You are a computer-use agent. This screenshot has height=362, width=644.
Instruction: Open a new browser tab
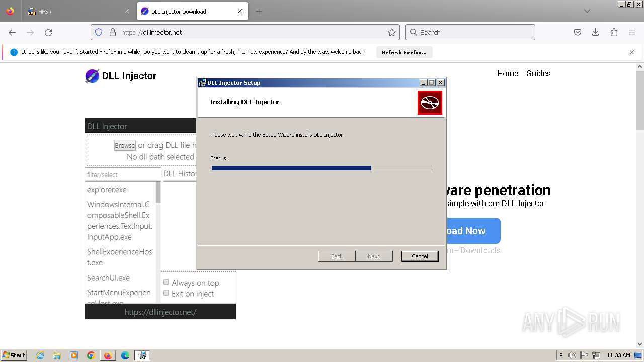pyautogui.click(x=259, y=11)
